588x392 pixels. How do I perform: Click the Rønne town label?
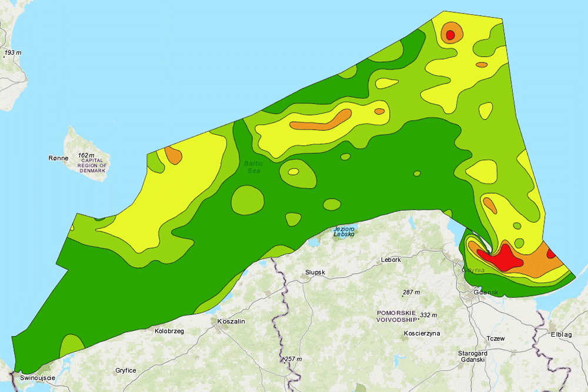tap(58, 158)
